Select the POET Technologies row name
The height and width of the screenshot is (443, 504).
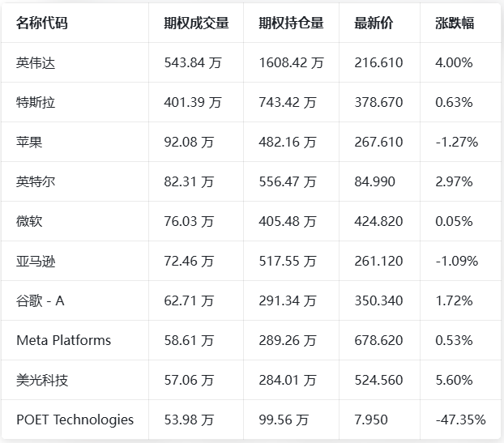[75, 420]
